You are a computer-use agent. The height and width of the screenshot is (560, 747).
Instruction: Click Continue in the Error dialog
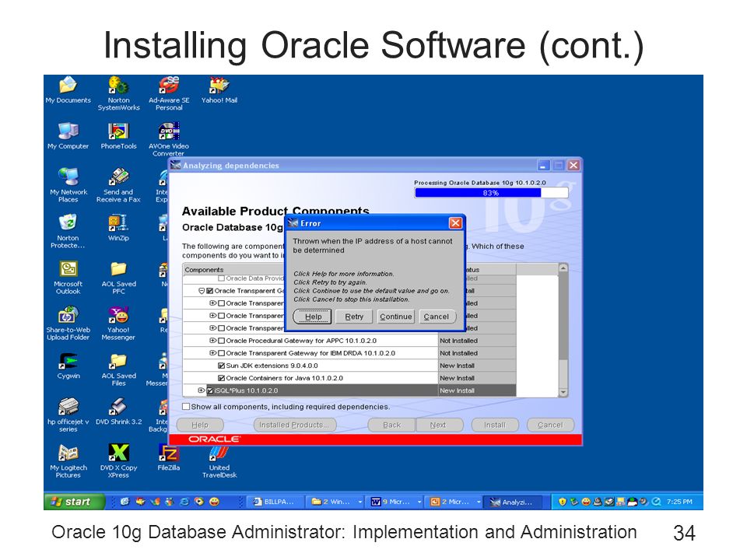pyautogui.click(x=395, y=317)
